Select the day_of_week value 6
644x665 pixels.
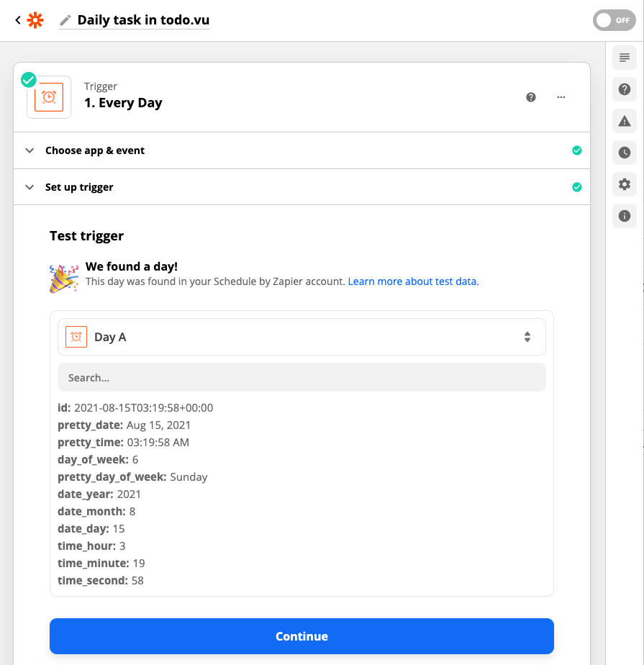click(135, 460)
